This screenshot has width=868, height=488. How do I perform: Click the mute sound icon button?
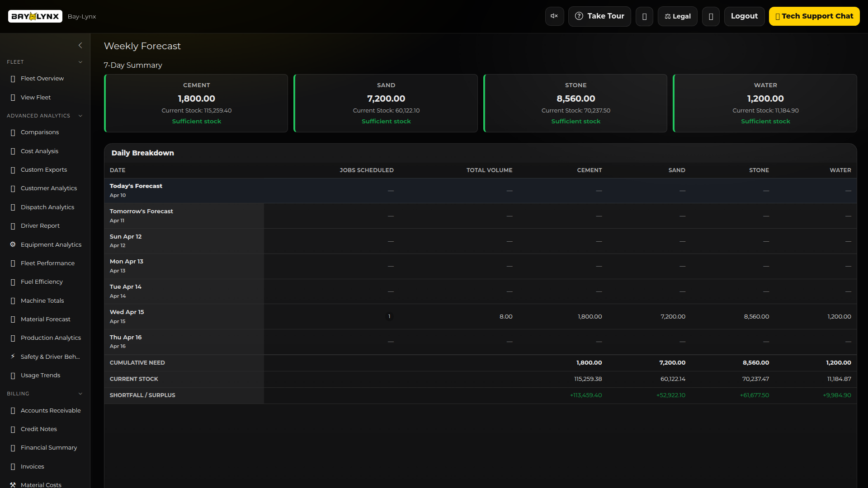click(x=554, y=16)
